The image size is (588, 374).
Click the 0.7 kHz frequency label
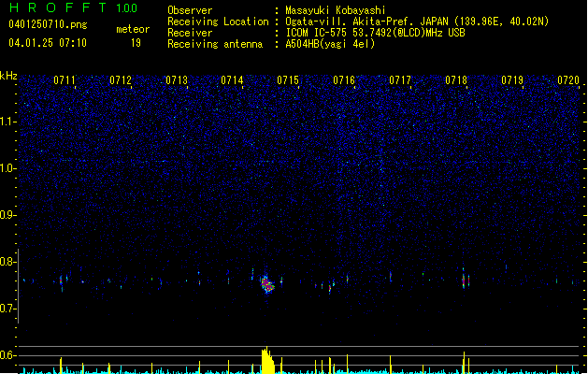8,309
